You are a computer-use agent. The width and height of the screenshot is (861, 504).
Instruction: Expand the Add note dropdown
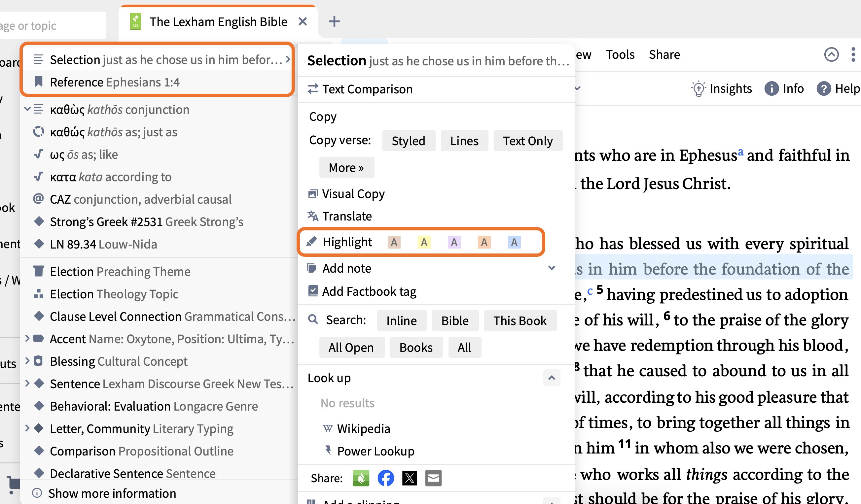[552, 268]
